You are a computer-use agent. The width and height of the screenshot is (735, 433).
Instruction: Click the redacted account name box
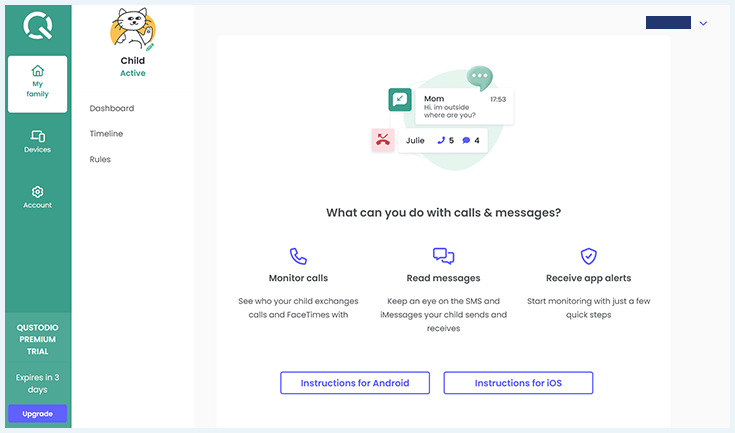pos(668,22)
